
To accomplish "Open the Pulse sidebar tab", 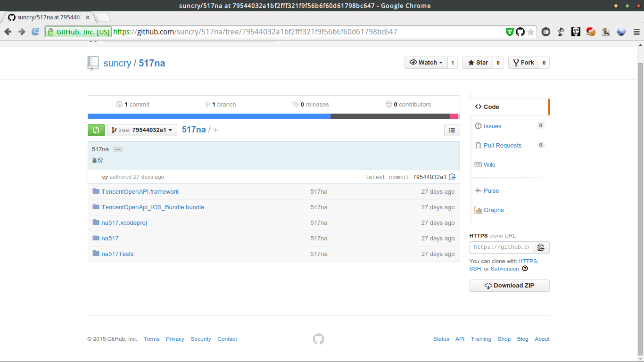I will [x=509, y=190].
